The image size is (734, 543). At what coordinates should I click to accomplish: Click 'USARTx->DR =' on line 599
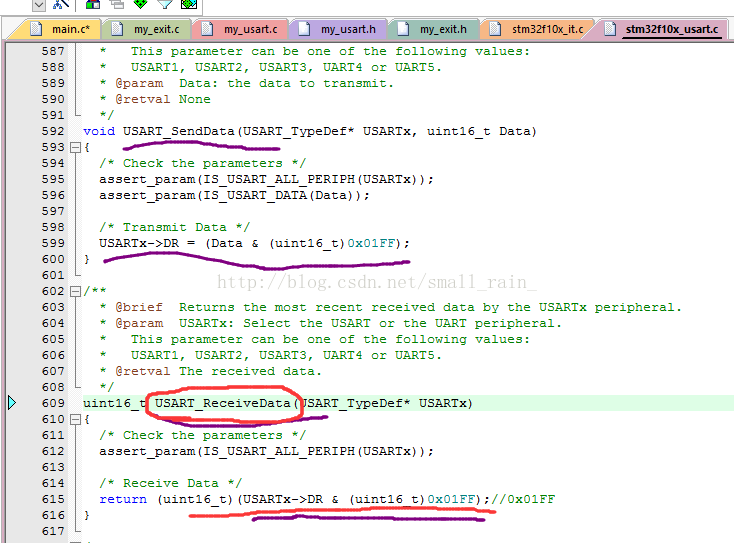[147, 243]
